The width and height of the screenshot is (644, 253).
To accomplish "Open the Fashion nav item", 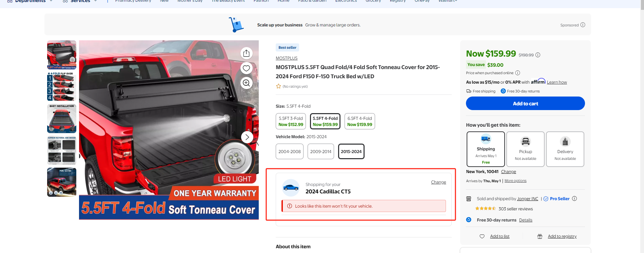I will pos(261,1).
